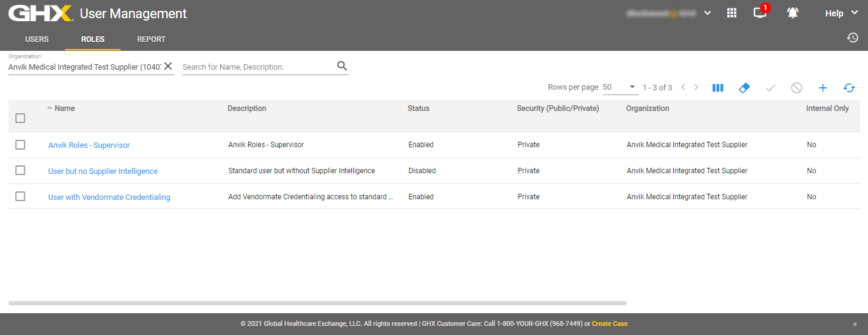Image resolution: width=868 pixels, height=335 pixels.
Task: Expand the Help menu
Action: click(x=842, y=13)
